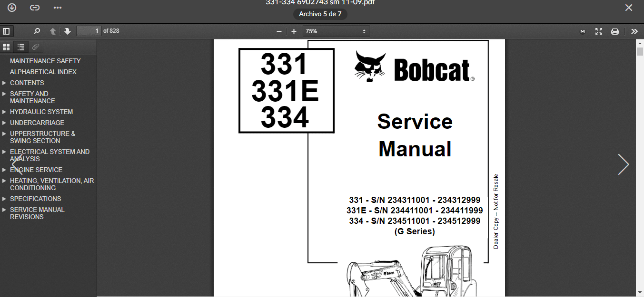This screenshot has width=644, height=297.
Task: Click the 'Service Manual' title text
Action: (415, 135)
